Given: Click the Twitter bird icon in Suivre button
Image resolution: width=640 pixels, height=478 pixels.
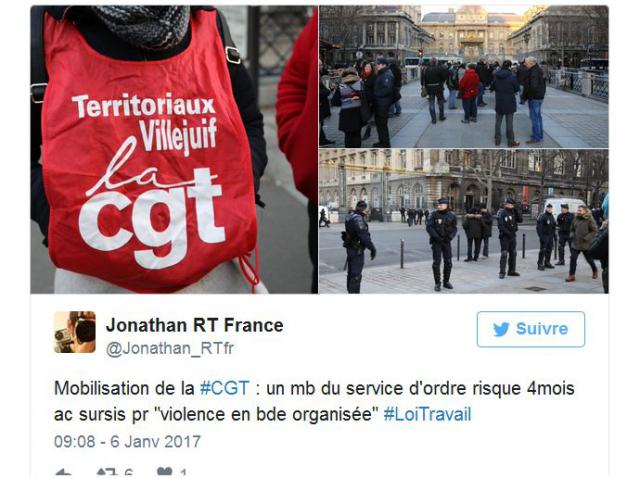Looking at the screenshot, I should click(x=501, y=329).
